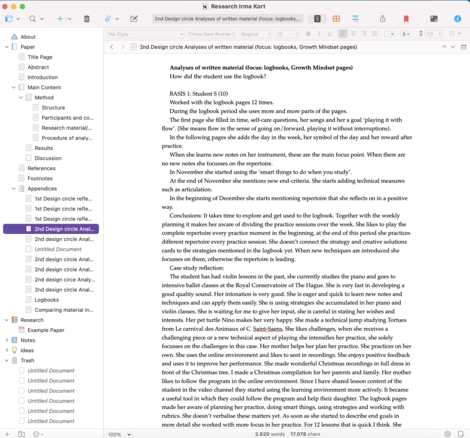Justify text alignment
The height and width of the screenshot is (438, 470).
point(375,34)
